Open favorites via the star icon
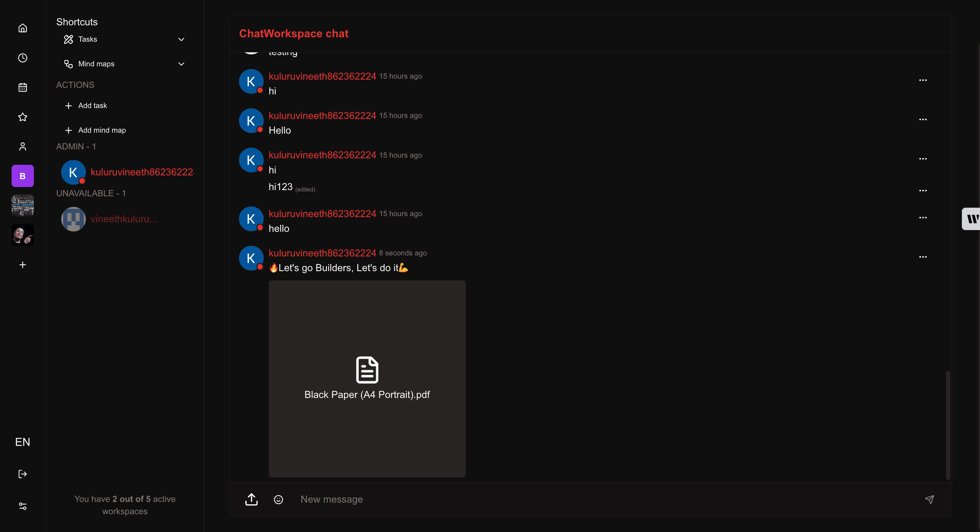This screenshot has width=980, height=532. (x=23, y=117)
